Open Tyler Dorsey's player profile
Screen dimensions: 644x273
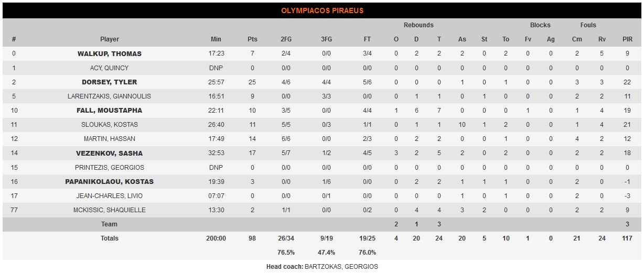click(109, 82)
